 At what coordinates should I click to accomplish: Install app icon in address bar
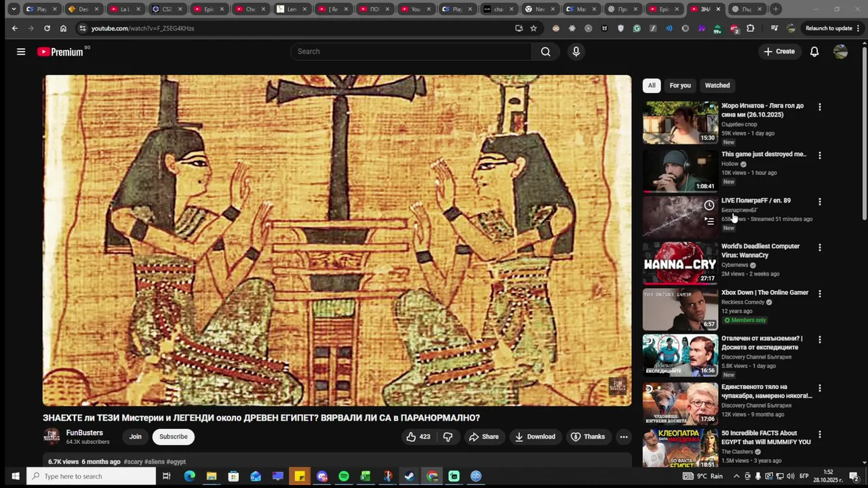(x=519, y=28)
